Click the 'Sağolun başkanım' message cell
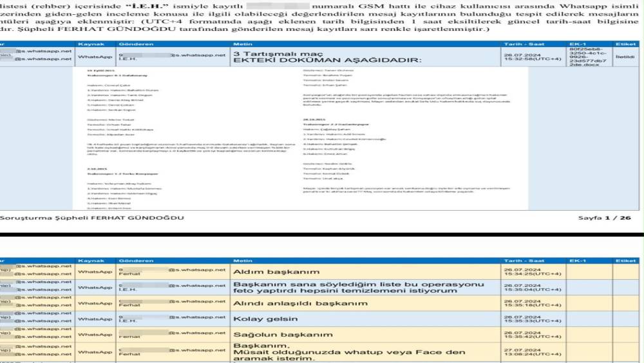Viewport: 644px width, 363px height. point(366,335)
